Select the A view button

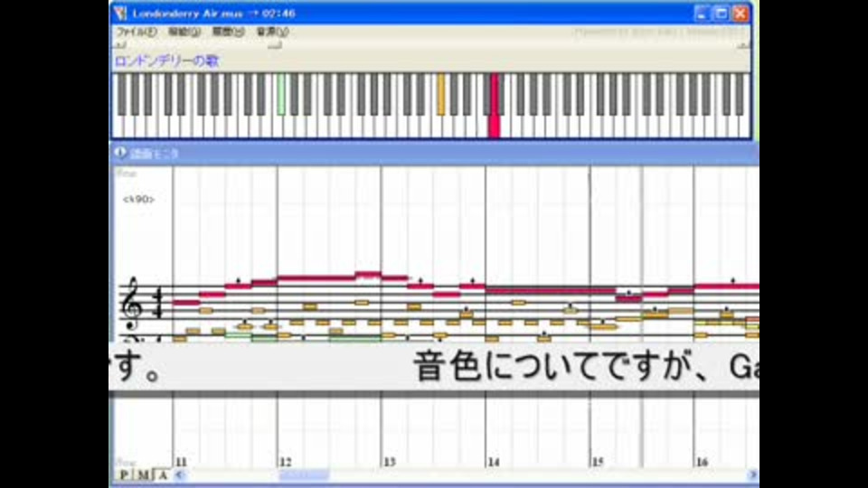pos(162,474)
